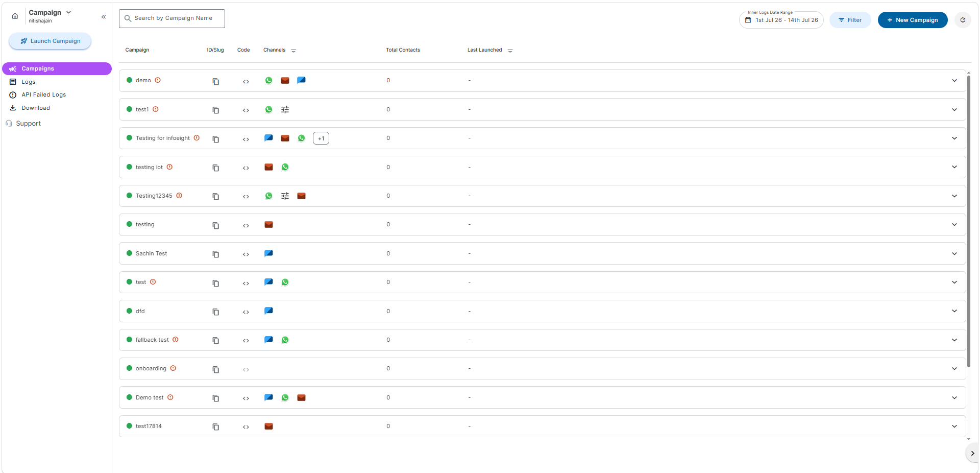
Task: Click the settings sliders icon in test1 row
Action: [x=285, y=110]
